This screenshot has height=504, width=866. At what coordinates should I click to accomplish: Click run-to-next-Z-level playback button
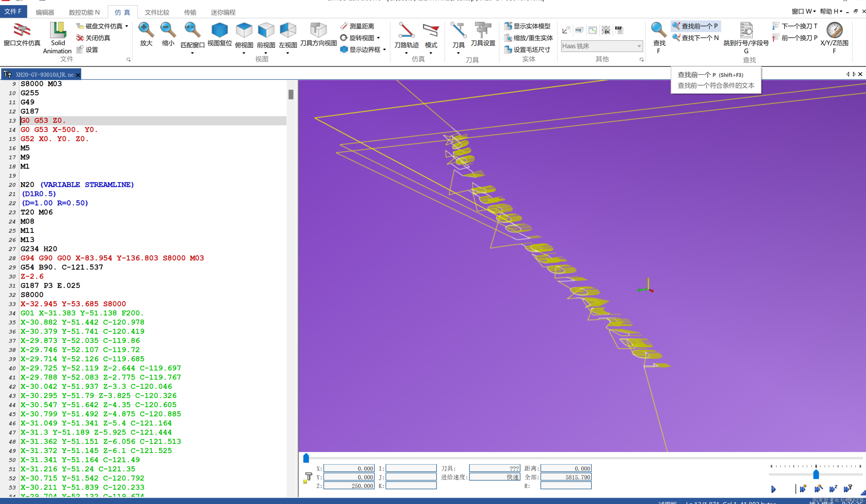click(833, 488)
